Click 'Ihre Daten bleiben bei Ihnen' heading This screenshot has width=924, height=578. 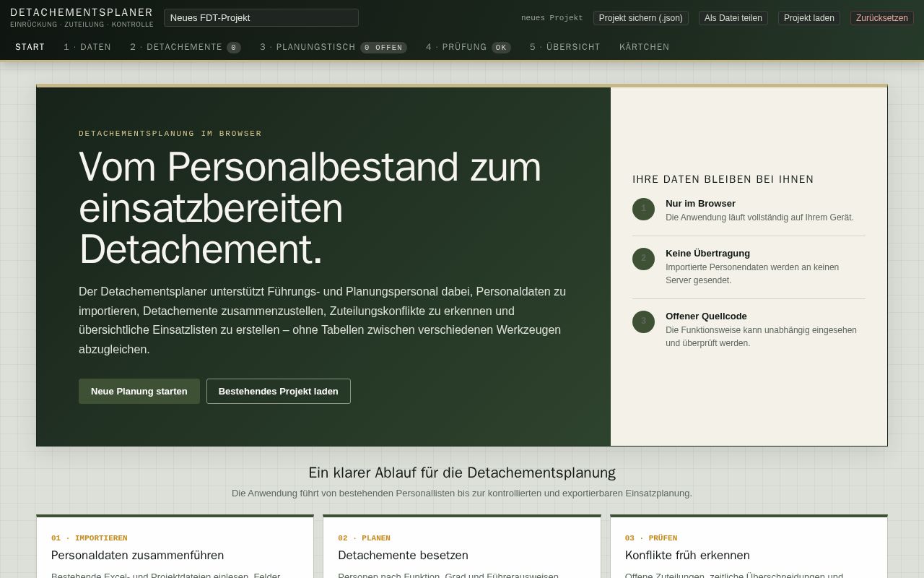[x=723, y=179]
